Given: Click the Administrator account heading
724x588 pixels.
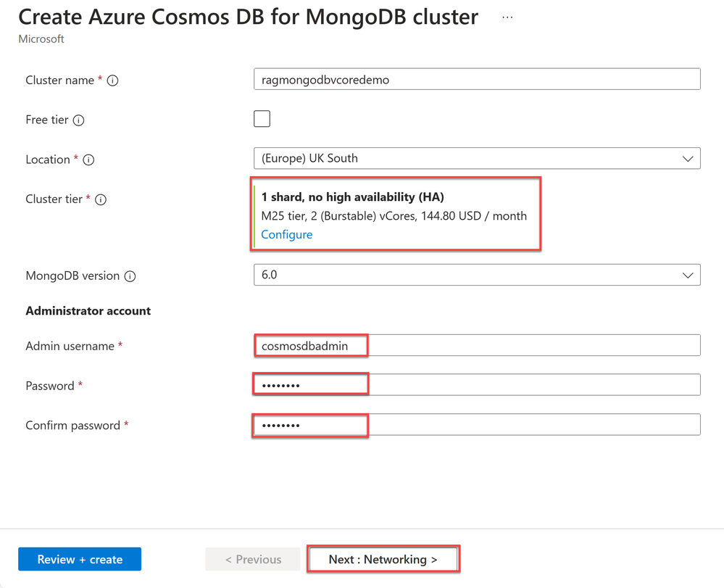Looking at the screenshot, I should (88, 311).
